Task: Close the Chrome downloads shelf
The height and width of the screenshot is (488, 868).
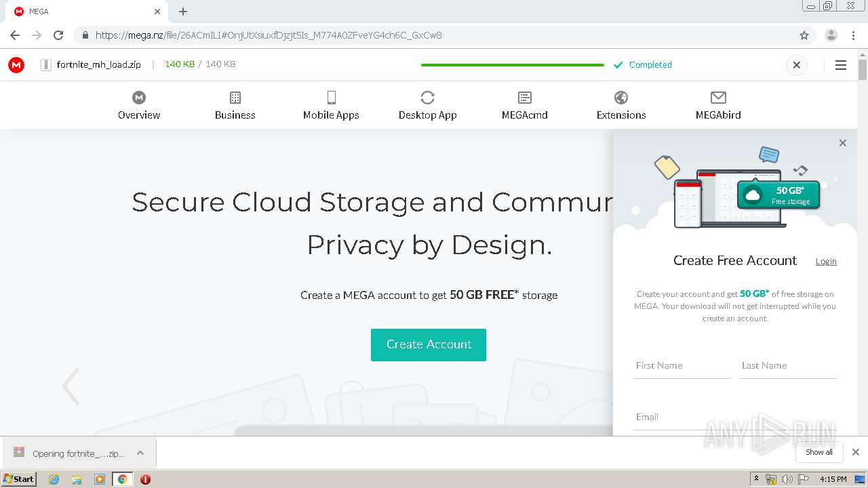Action: tap(856, 452)
